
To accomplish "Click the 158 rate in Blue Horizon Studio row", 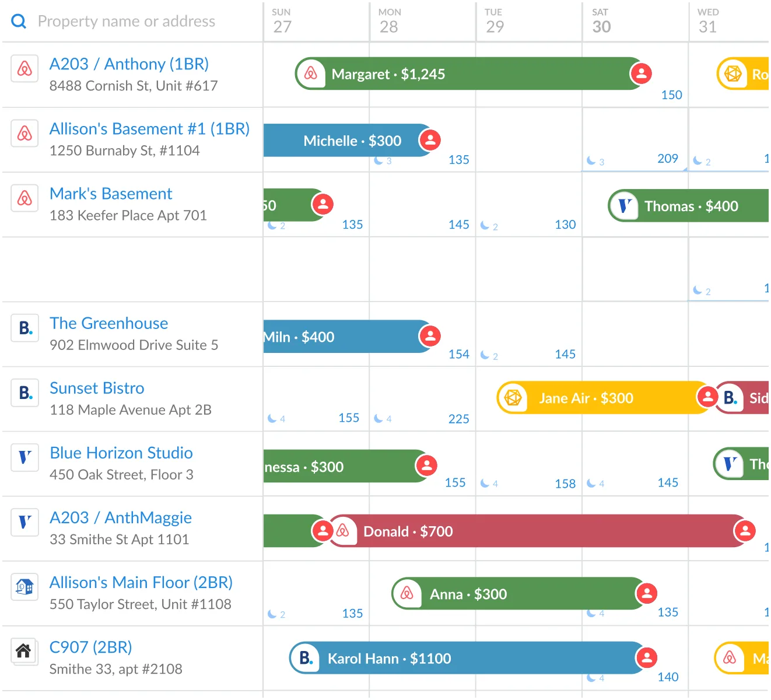I will pyautogui.click(x=565, y=484).
